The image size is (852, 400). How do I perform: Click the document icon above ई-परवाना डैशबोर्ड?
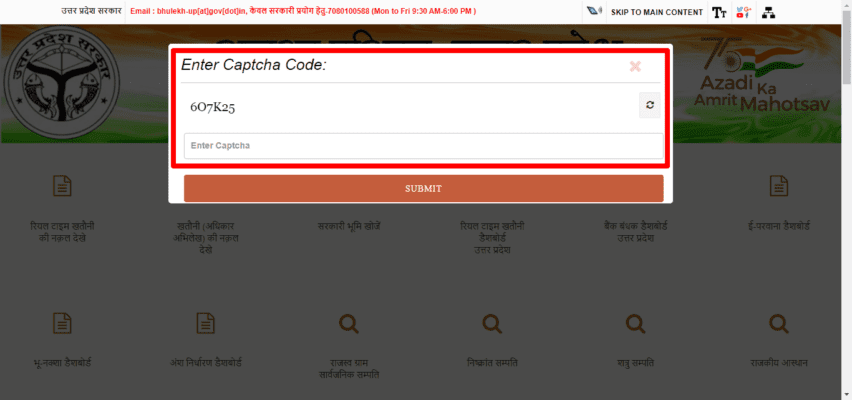coord(779,186)
